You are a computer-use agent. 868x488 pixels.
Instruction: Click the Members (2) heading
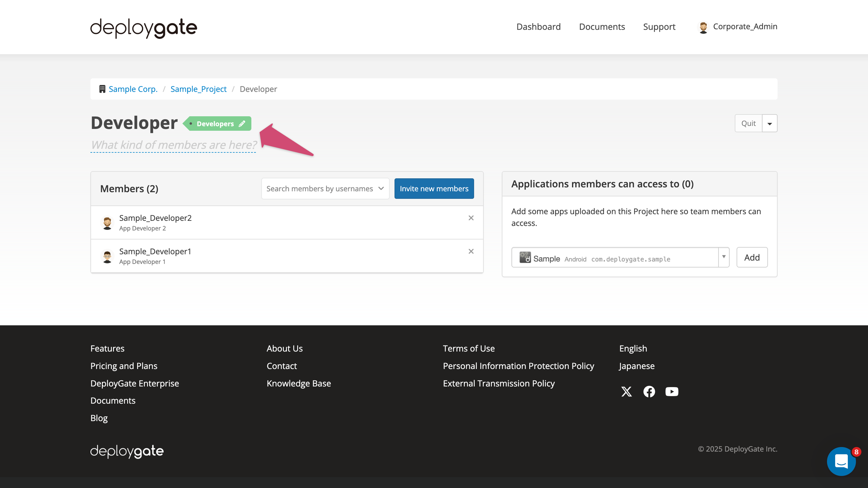(x=129, y=189)
